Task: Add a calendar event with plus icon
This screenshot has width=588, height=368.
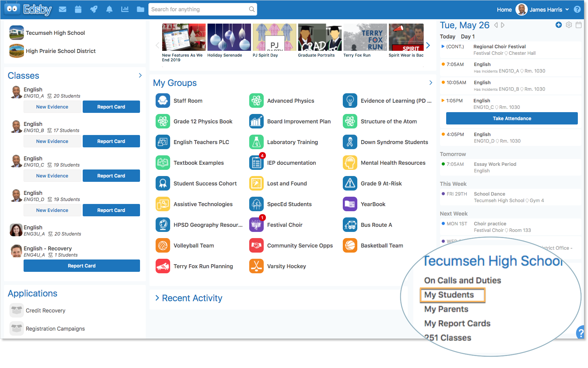Action: coord(559,25)
